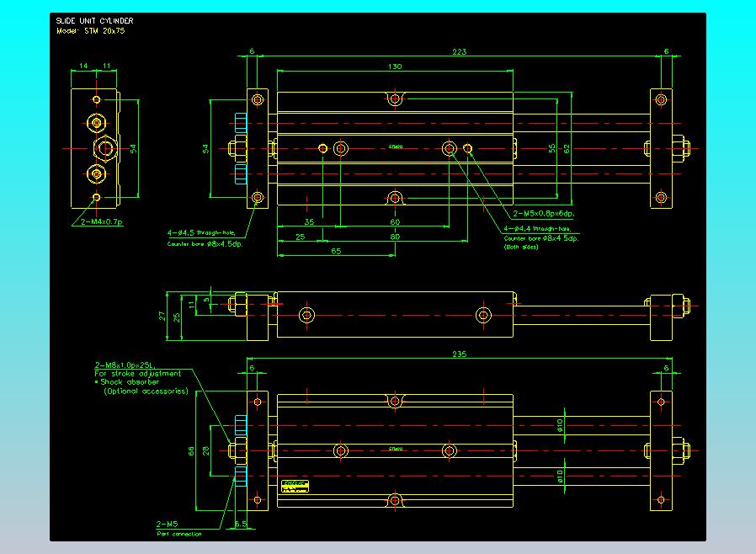Click the "4-ø4.5 Through-hole" callout text
The height and width of the screenshot is (554, 756).
[206, 232]
